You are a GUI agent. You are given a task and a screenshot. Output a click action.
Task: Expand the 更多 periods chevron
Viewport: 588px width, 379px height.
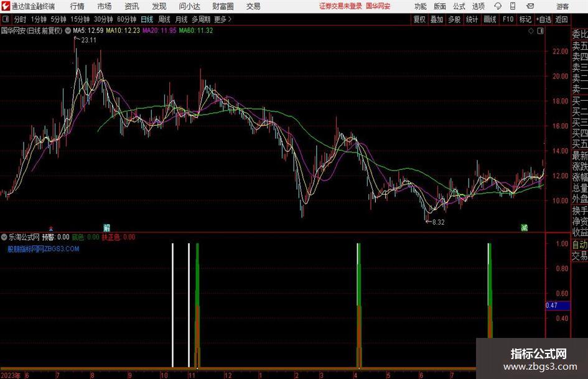click(x=223, y=19)
